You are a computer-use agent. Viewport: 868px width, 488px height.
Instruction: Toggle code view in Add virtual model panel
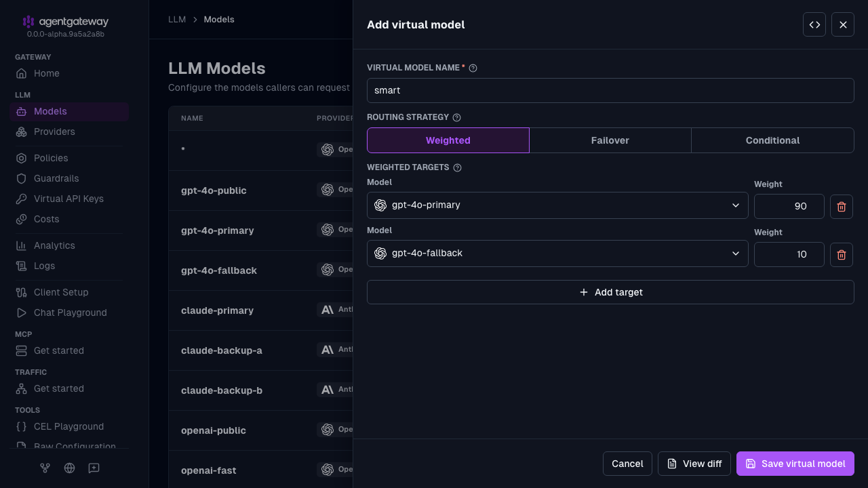[814, 24]
